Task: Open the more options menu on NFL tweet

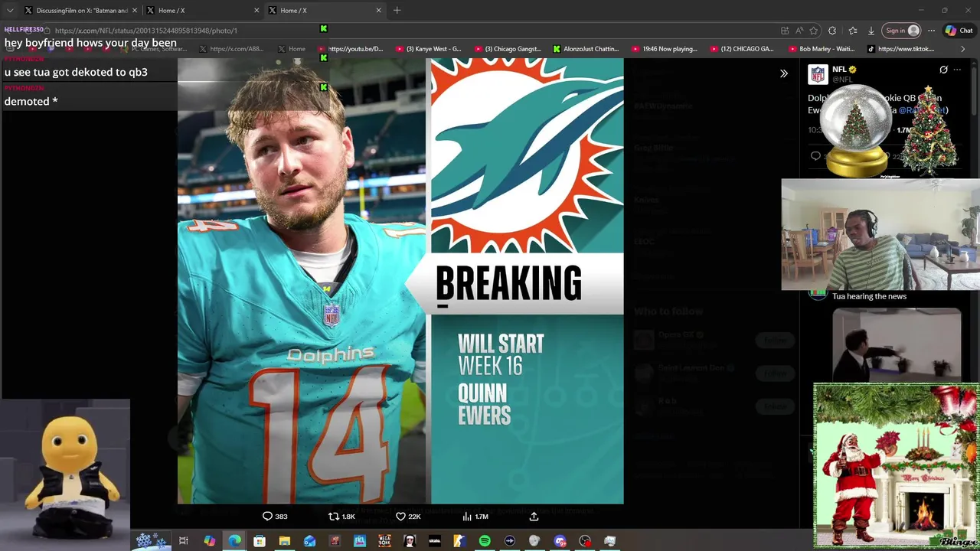Action: pyautogui.click(x=956, y=70)
